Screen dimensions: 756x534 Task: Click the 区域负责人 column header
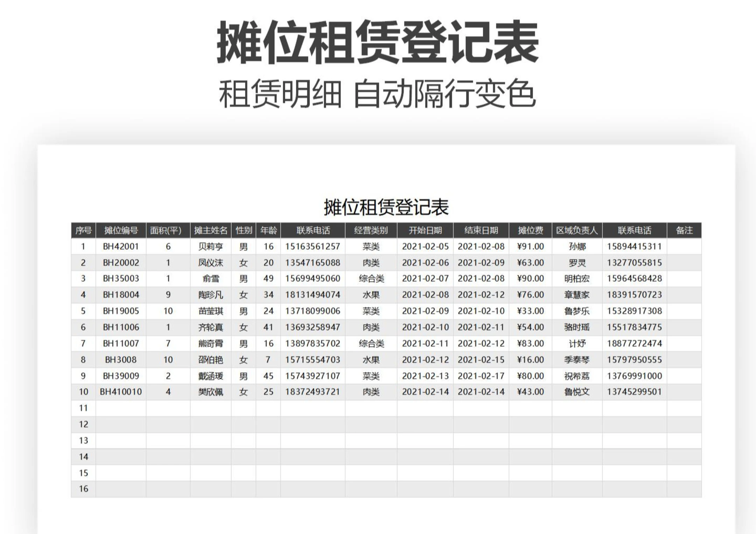pos(577,230)
